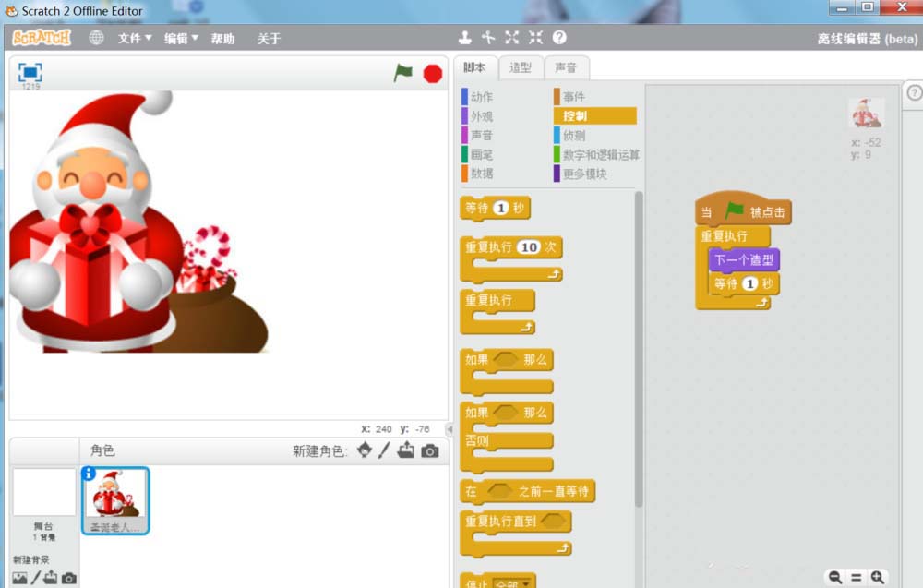Click the 在 之前一直等待 block
Viewport: 923px width, 588px height.
(x=527, y=491)
